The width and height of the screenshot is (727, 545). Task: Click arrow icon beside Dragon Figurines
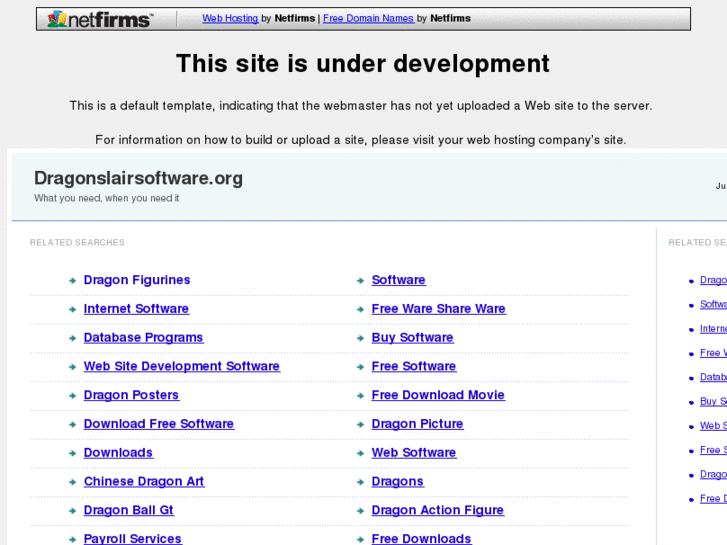(72, 281)
